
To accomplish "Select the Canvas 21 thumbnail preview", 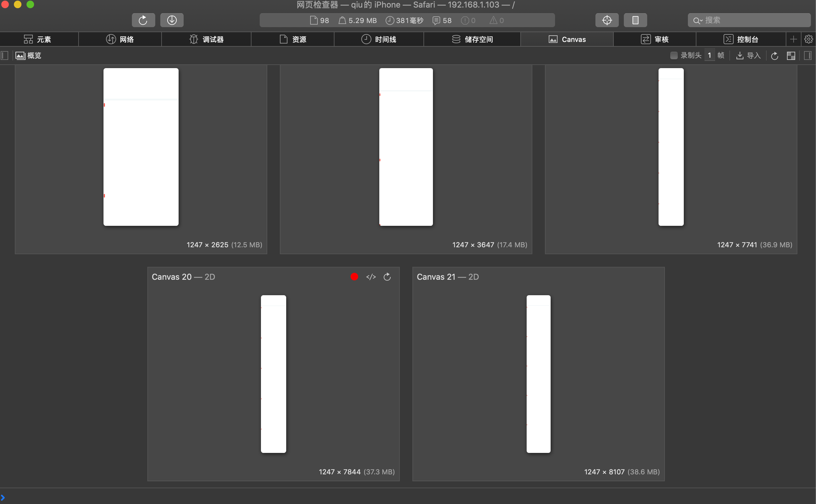I will [538, 374].
